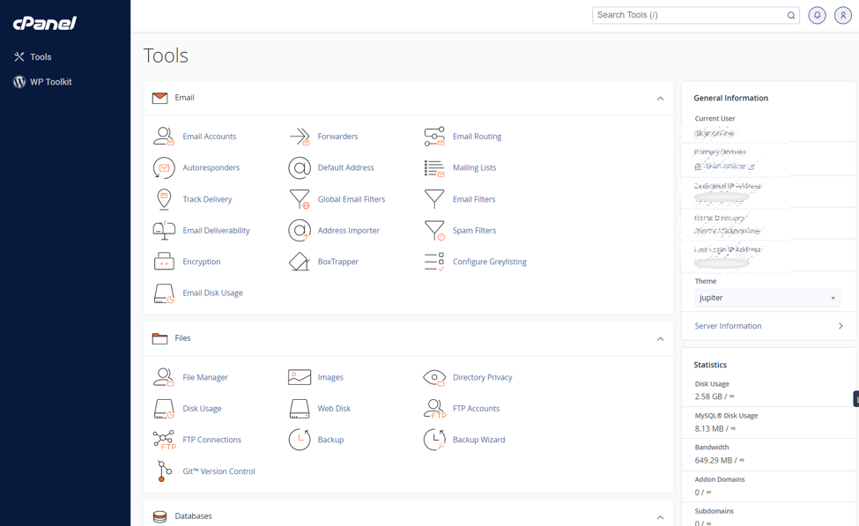Click the Images picture icon
Viewport: 859px width, 526px height.
[299, 378]
